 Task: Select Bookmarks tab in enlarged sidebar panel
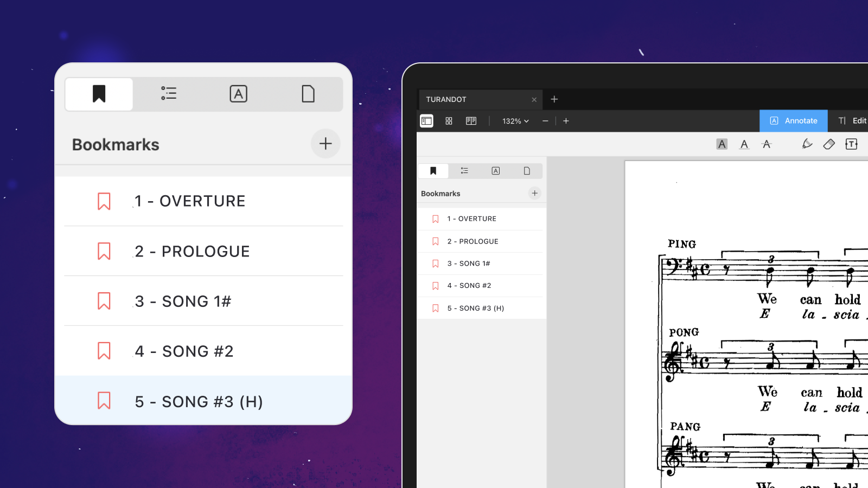[x=99, y=94]
